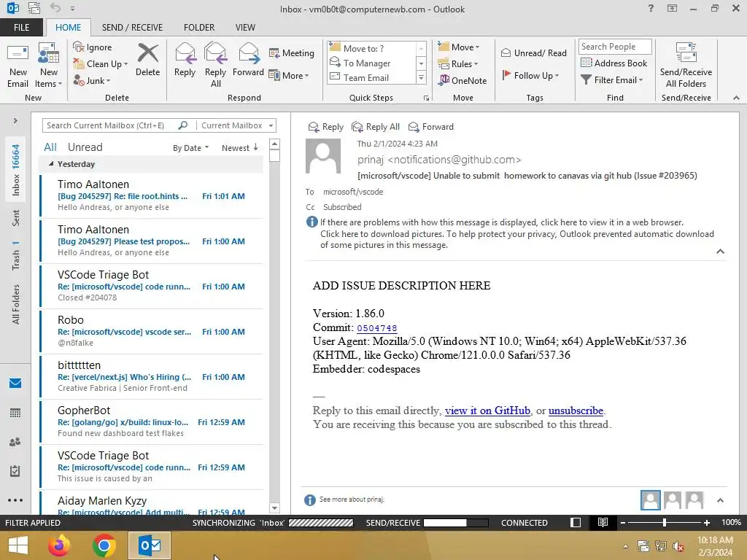
Task: Switch to the SEND / RECEIVE tab
Action: (132, 28)
